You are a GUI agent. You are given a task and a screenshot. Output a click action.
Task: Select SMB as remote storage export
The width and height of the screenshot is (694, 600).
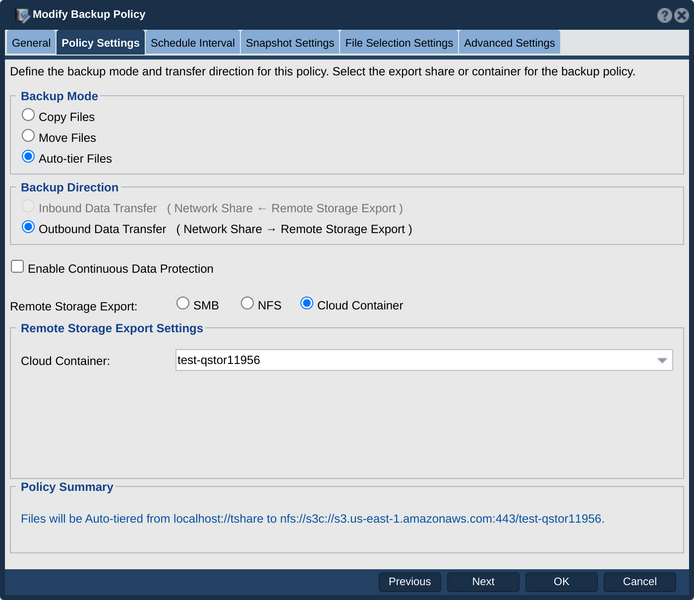183,304
